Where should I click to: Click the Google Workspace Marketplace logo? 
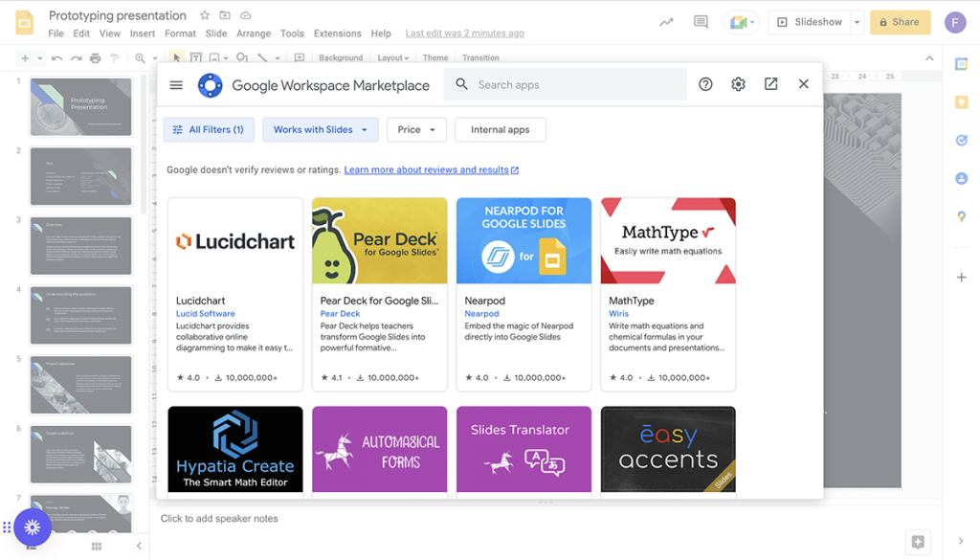tap(210, 85)
